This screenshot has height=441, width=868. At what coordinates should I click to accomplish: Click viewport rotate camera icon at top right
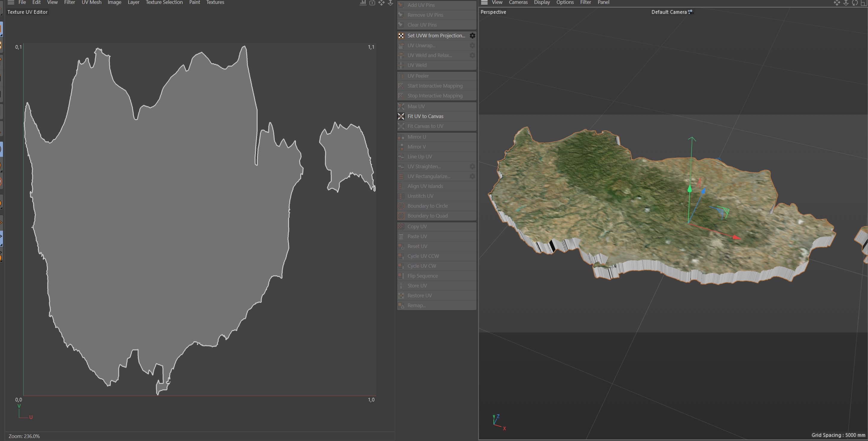[855, 3]
